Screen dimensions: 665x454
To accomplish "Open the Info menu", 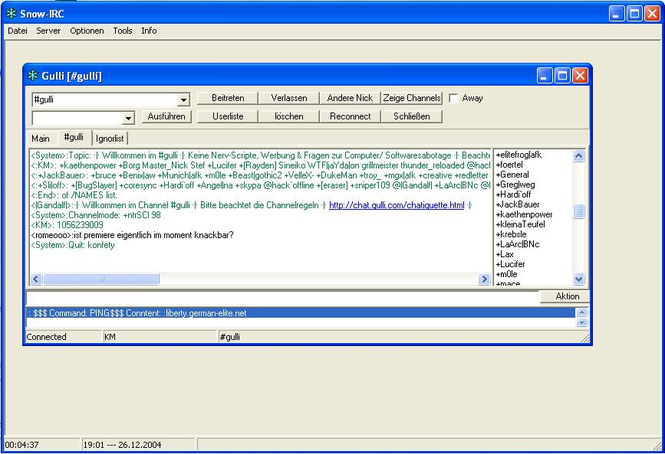I will point(149,31).
